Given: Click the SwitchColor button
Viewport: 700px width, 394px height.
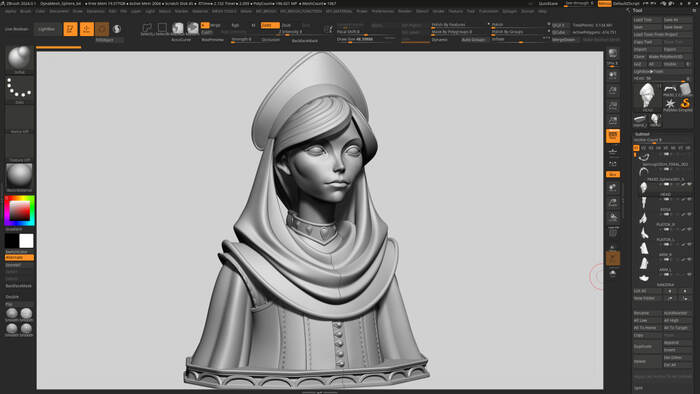Looking at the screenshot, I should pos(19,252).
